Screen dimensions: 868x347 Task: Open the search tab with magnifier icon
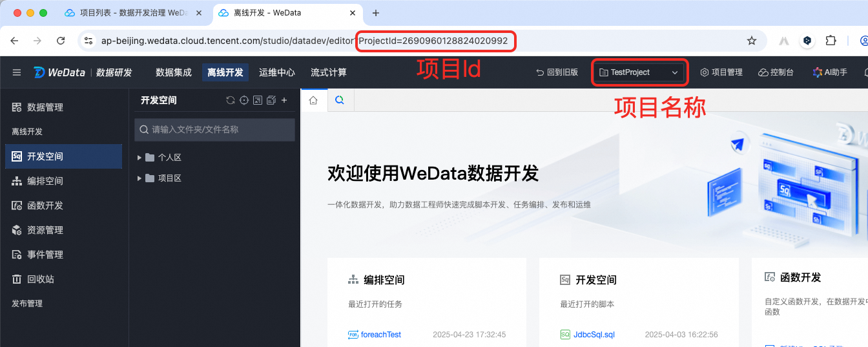point(340,100)
